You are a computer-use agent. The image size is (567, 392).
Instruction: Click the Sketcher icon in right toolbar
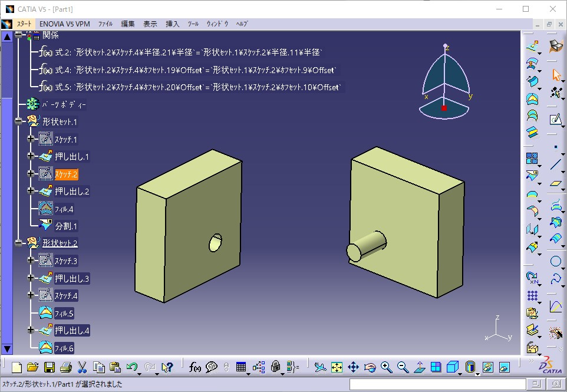[555, 120]
